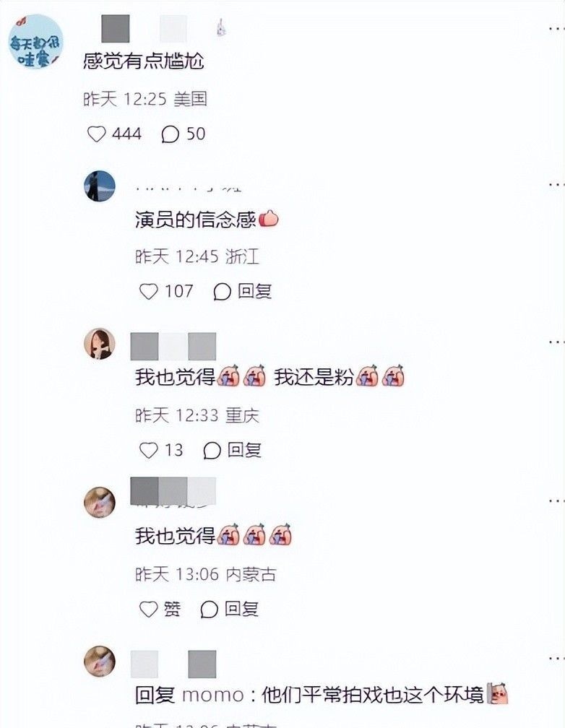The image size is (565, 728).
Task: Open the blue 每天都很哇塞 avatar profile
Action: (x=35, y=42)
